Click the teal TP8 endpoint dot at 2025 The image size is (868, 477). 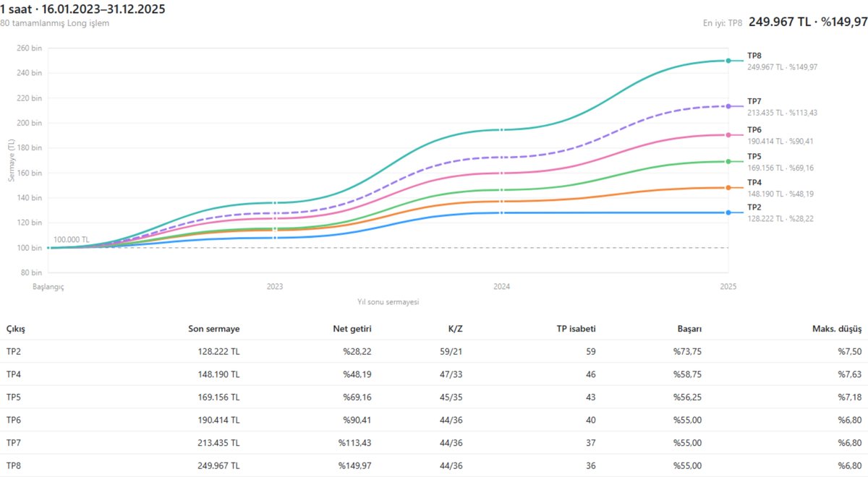[728, 61]
